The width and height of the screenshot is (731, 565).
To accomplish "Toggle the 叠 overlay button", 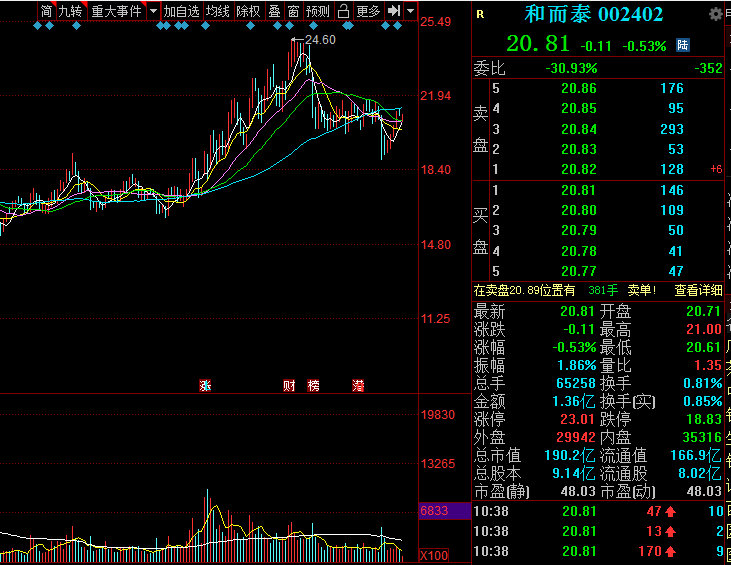I will pyautogui.click(x=274, y=11).
